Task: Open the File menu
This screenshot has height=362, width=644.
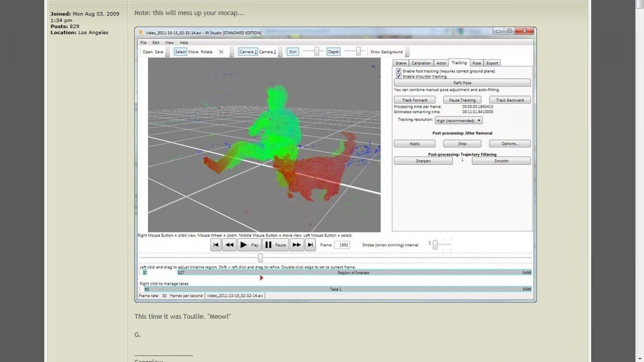Action: tap(143, 43)
